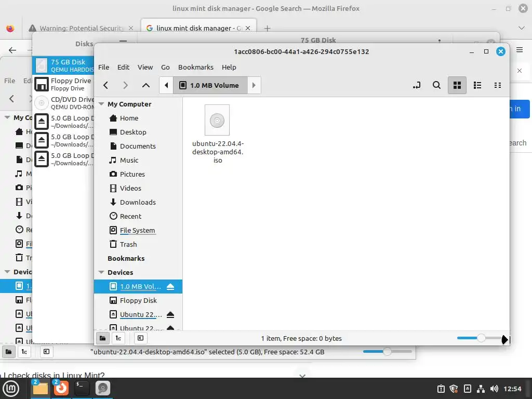532x399 pixels.
Task: Switch to Warning: Potential Security tab
Action: click(80, 28)
